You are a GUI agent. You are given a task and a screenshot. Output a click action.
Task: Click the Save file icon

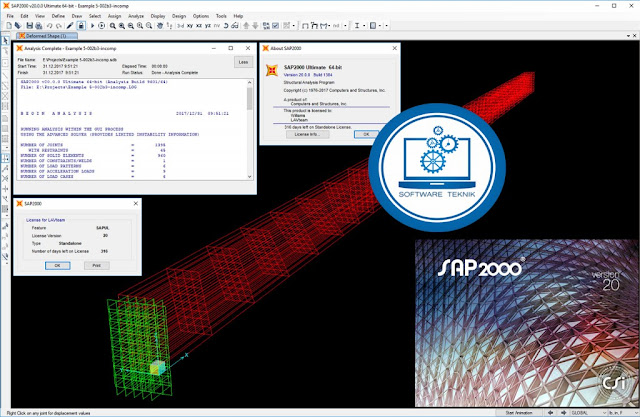point(29,26)
